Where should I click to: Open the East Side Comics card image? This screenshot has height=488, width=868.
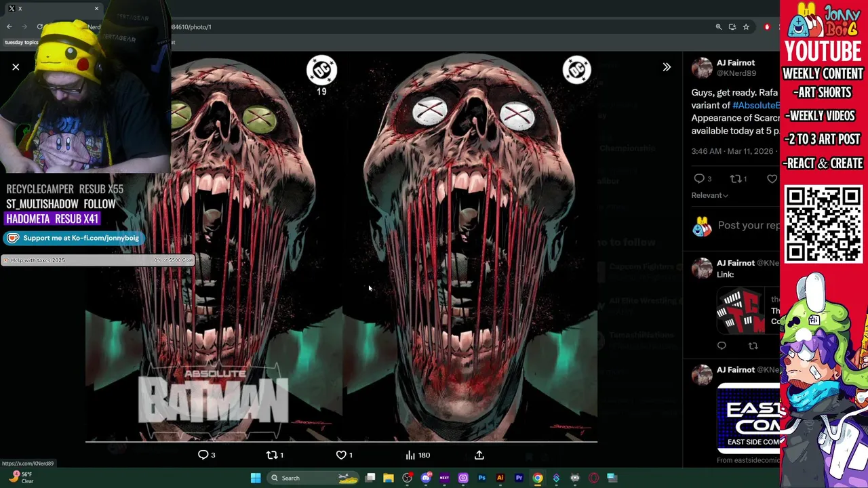(749, 418)
